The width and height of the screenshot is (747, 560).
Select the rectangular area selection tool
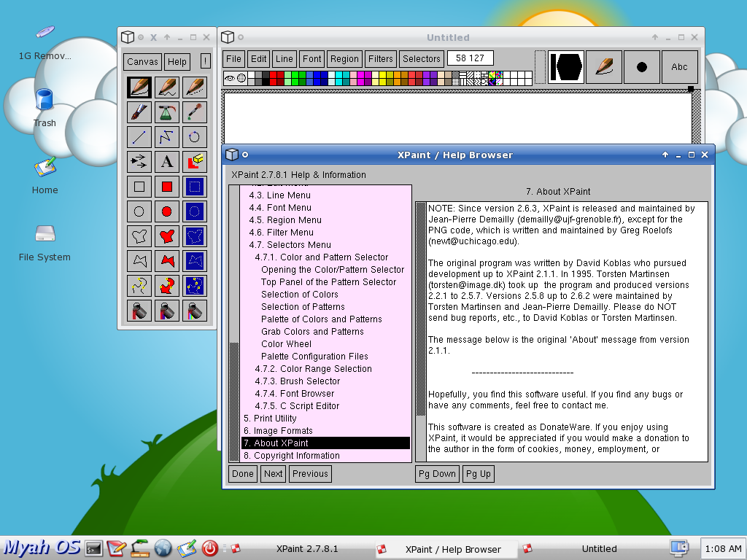194,187
